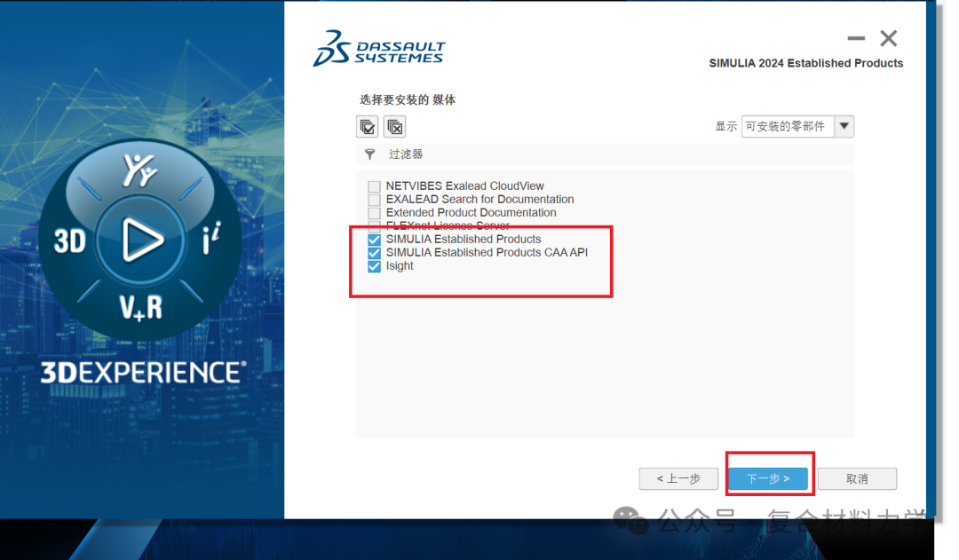Click the Dassault Systèmes logo
Viewport: 959px width, 560px height.
(378, 49)
